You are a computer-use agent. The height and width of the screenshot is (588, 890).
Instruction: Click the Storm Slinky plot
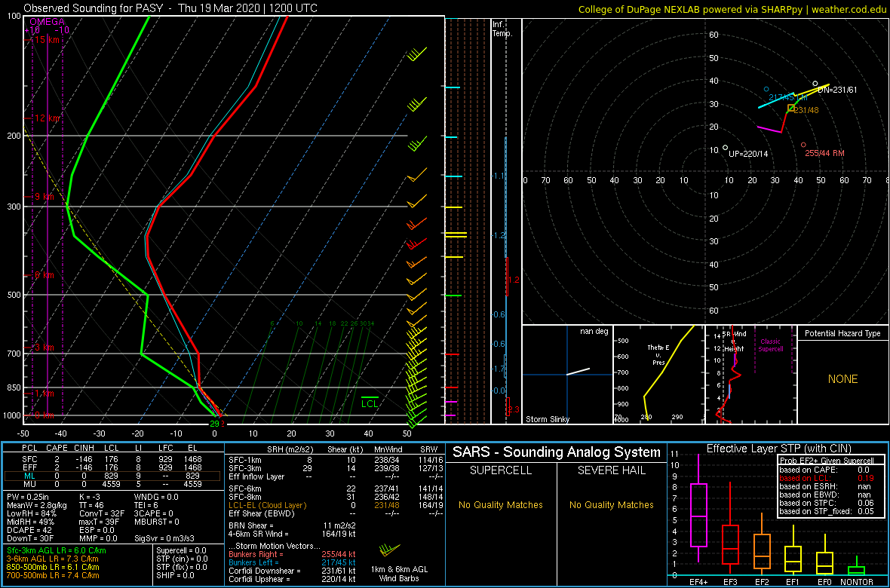pos(567,375)
